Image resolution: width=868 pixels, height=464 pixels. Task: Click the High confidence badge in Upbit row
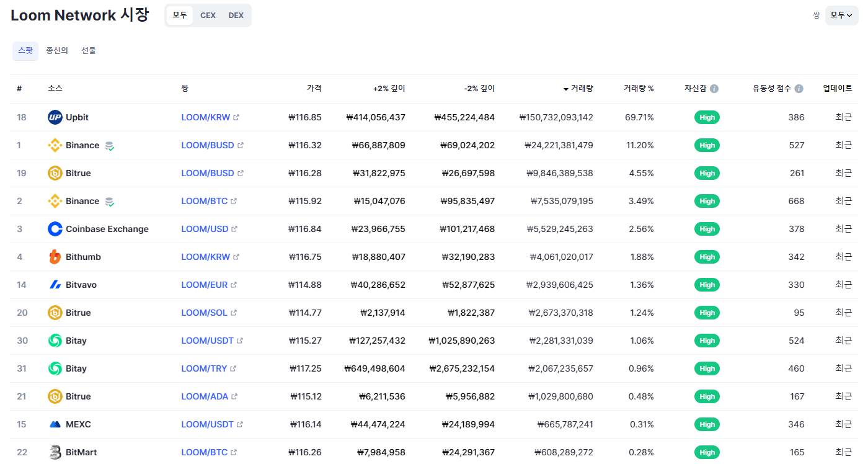[x=707, y=117]
